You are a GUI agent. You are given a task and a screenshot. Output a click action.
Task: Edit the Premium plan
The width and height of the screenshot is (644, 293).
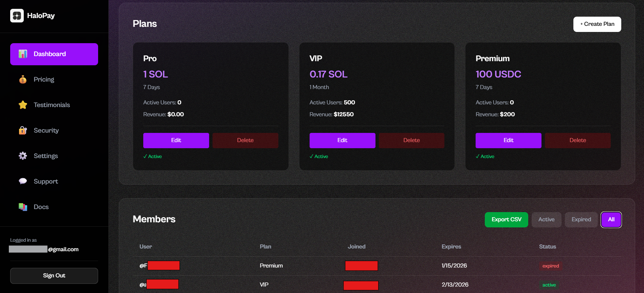(508, 140)
